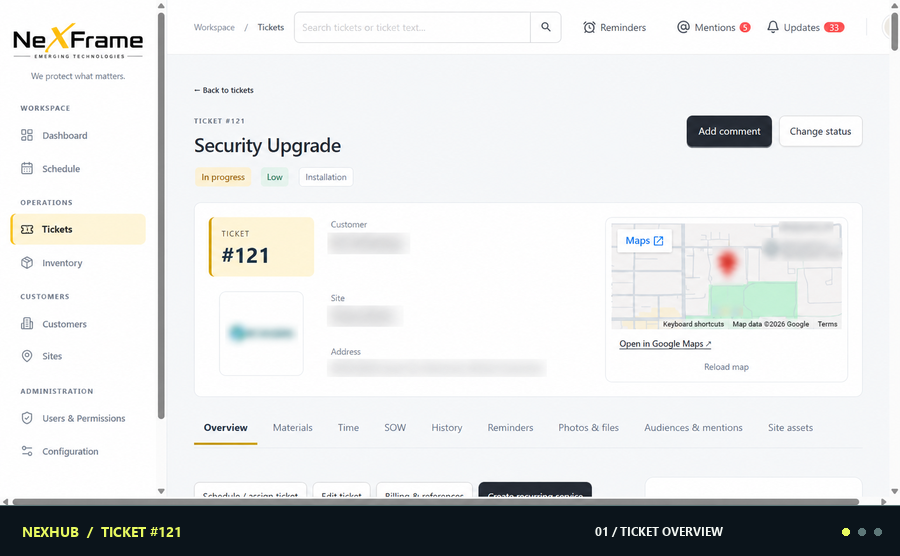Switch to the Overview tab
900x556 pixels.
pyautogui.click(x=226, y=427)
